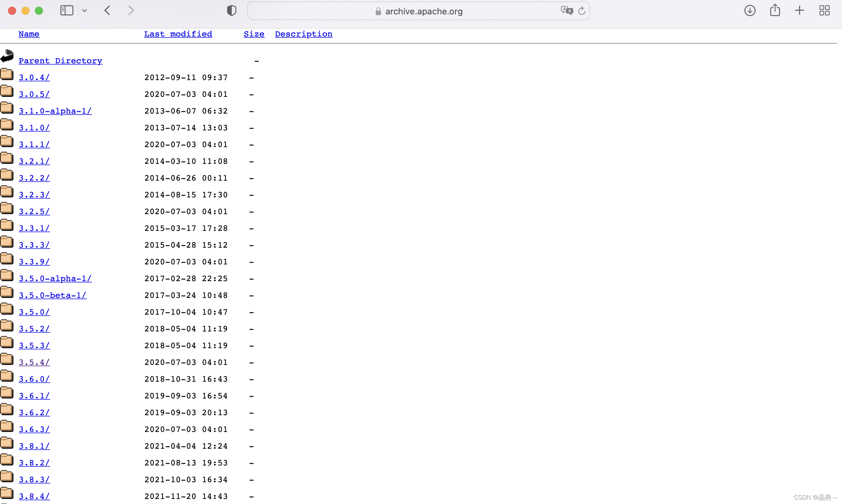Sort listing by Size column
Viewport: 842px width, 504px height.
(x=254, y=34)
